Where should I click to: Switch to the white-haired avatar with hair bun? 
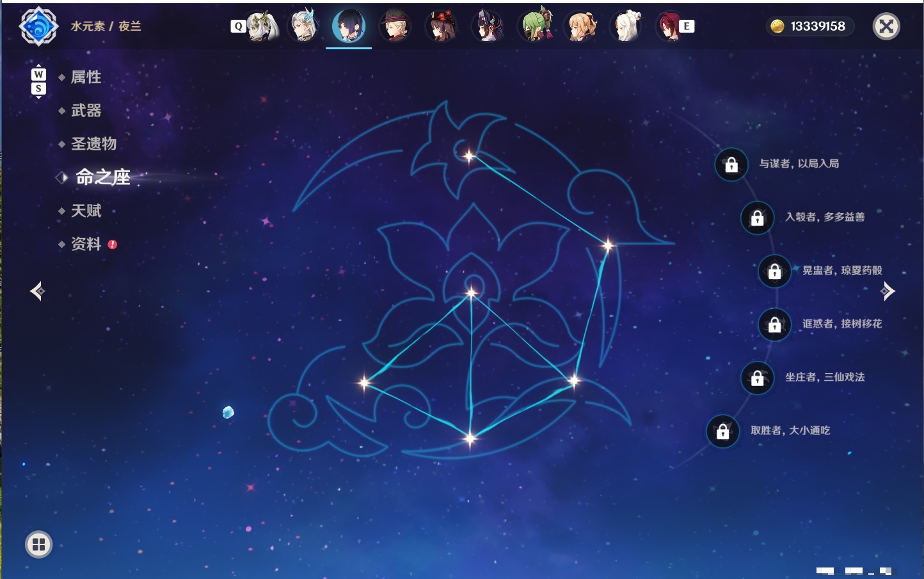627,26
